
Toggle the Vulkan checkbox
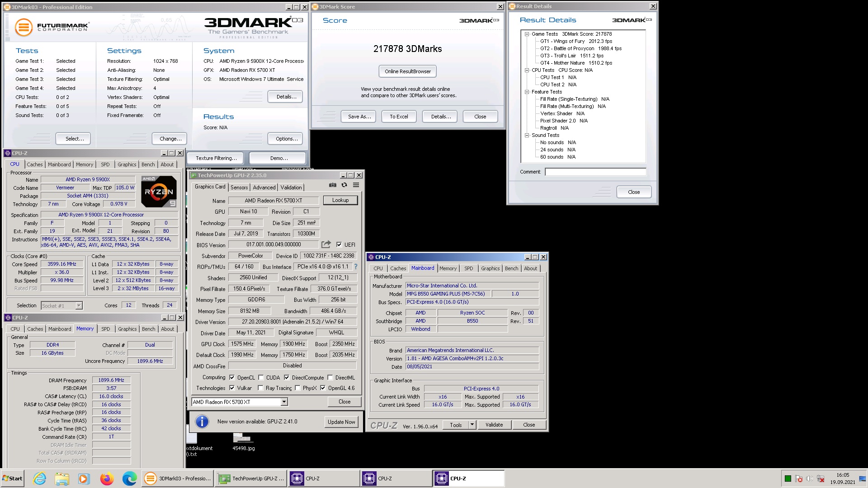coord(232,388)
